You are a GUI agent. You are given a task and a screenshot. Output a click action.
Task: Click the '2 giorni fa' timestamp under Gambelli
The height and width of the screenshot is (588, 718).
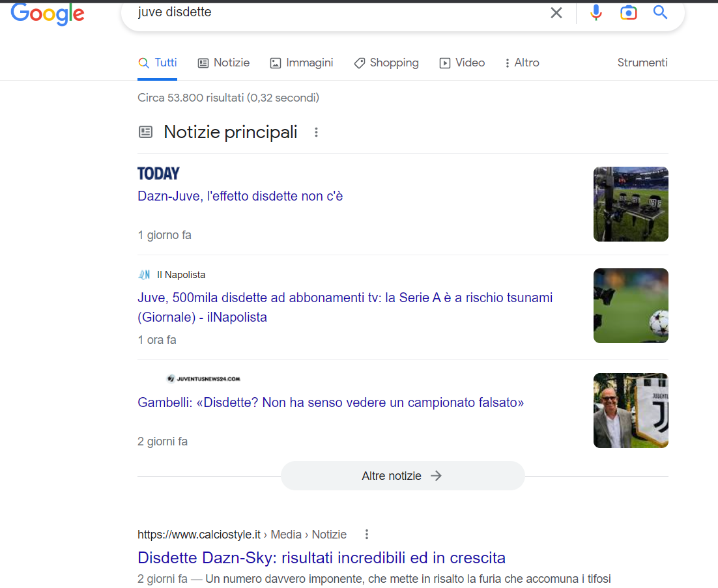(x=162, y=441)
